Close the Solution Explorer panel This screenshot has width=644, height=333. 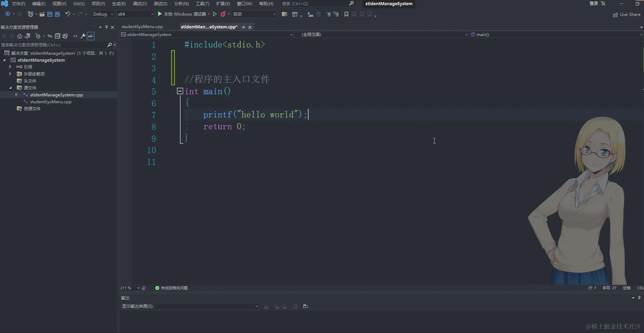(x=112, y=27)
